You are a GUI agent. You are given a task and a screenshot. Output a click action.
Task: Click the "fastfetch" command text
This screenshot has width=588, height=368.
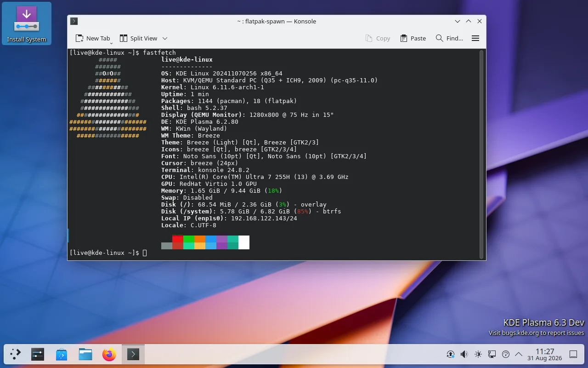[x=159, y=53]
